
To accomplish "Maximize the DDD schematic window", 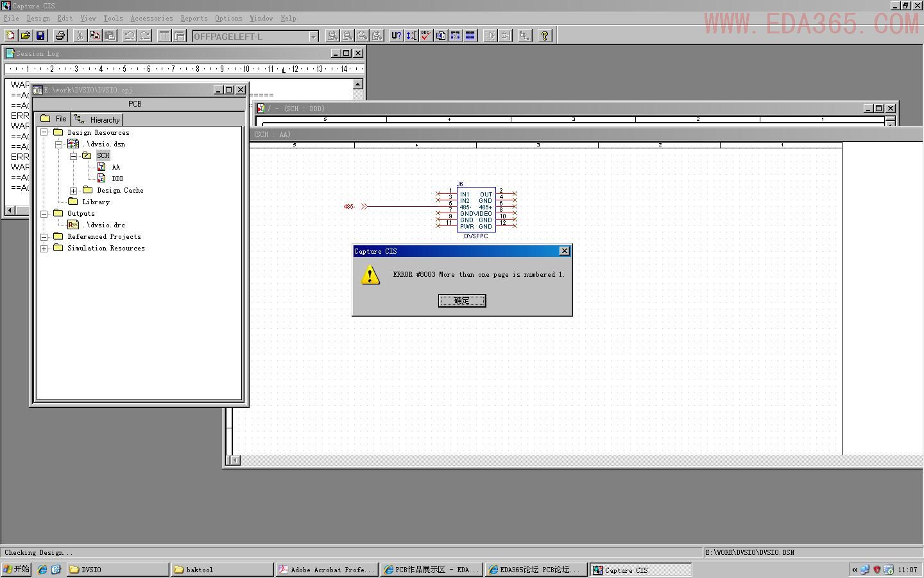I will click(879, 109).
